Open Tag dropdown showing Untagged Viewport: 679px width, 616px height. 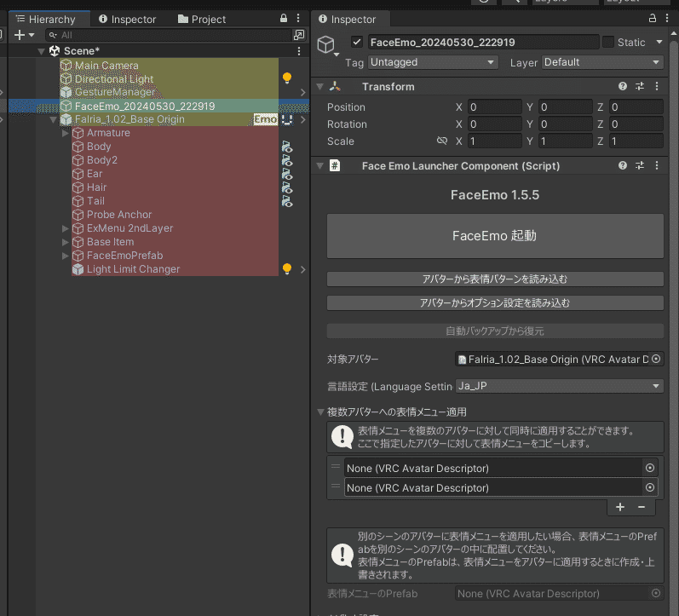[433, 62]
